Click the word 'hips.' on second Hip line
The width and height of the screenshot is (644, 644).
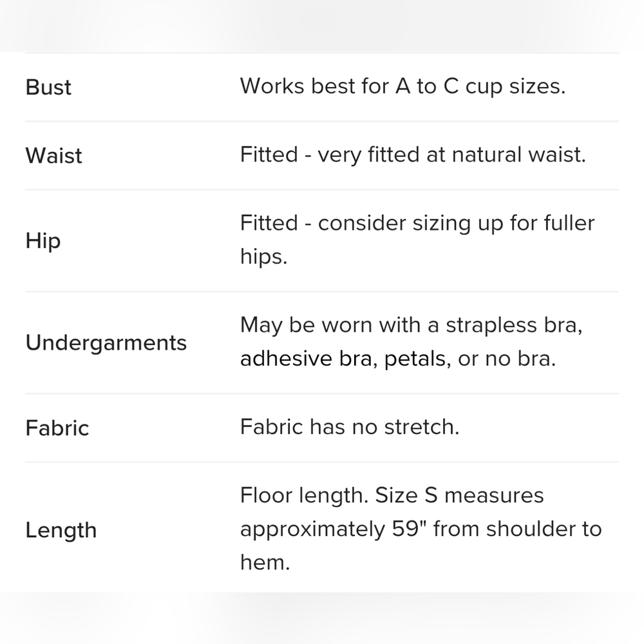[x=263, y=257]
